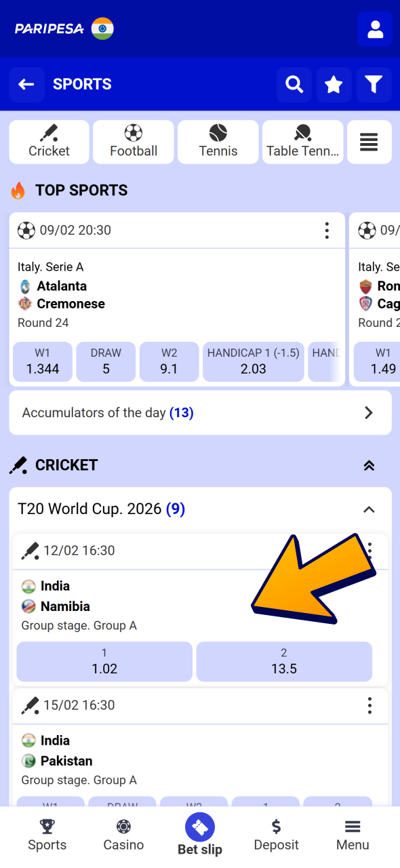Select DRAW odds for Atalanta vs Cremonese
Viewport: 400px width, 868px height.
(x=106, y=361)
